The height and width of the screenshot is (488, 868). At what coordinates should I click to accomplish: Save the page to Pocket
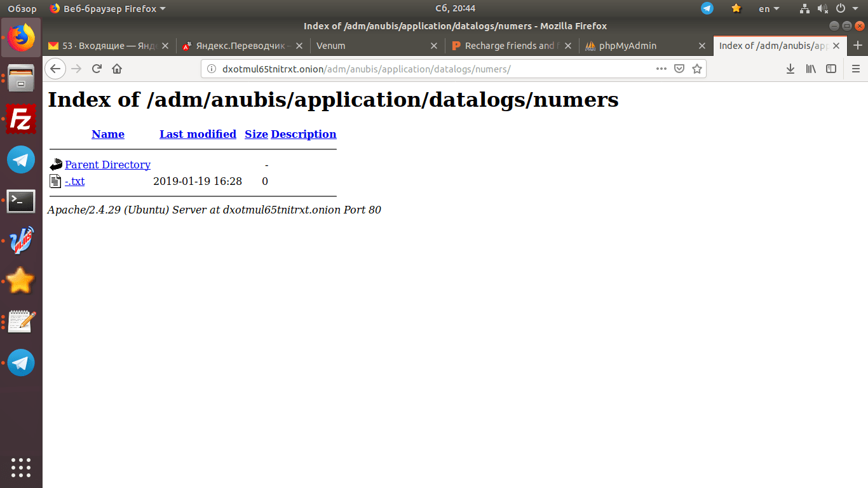[679, 69]
